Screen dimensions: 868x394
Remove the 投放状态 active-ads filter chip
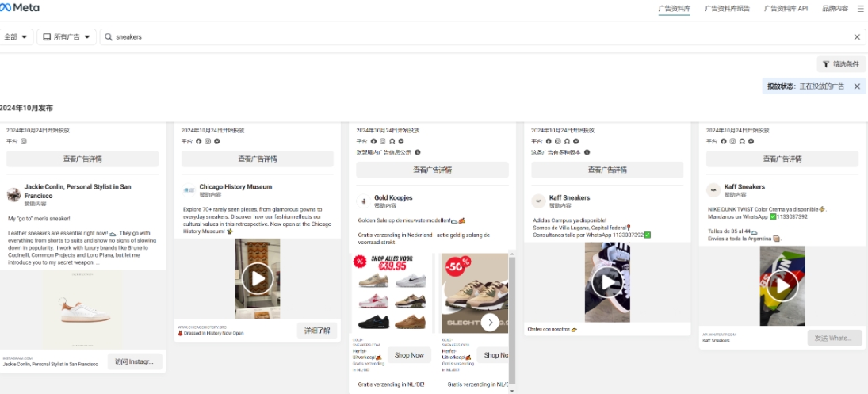857,86
